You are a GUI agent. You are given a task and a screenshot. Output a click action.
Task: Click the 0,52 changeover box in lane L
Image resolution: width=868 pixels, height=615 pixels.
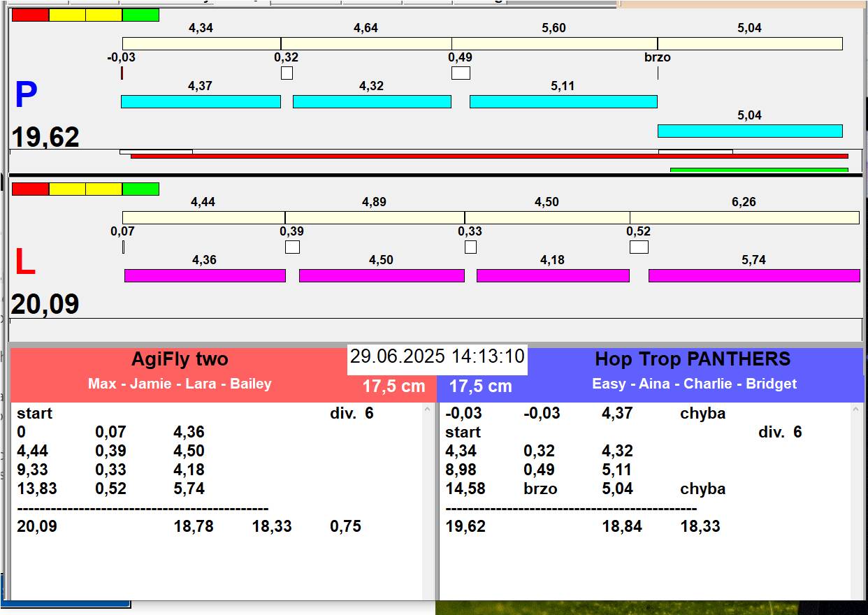[639, 247]
